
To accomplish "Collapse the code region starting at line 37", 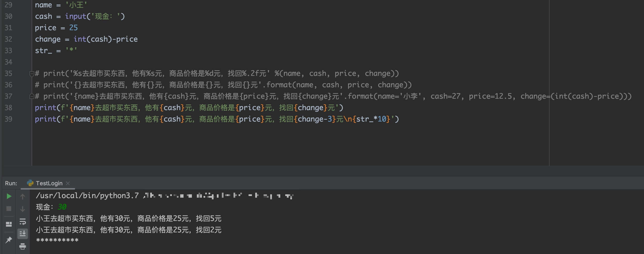I will 31,96.
